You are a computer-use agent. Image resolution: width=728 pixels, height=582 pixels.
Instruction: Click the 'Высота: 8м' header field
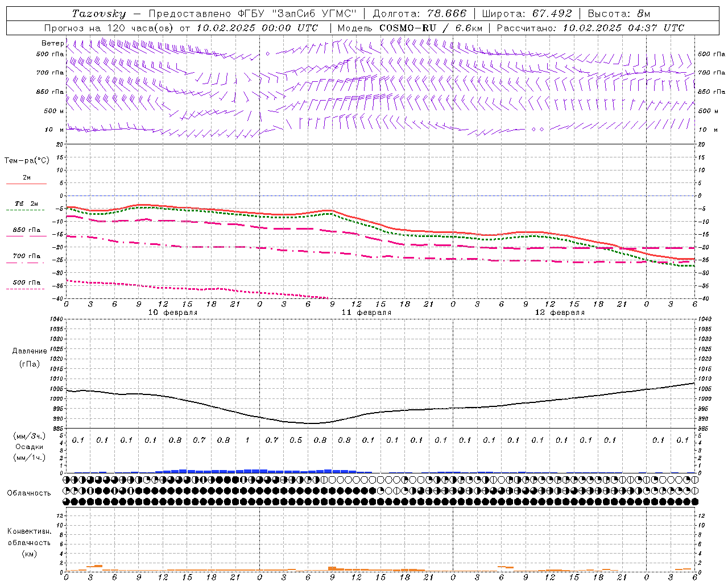tap(619, 14)
